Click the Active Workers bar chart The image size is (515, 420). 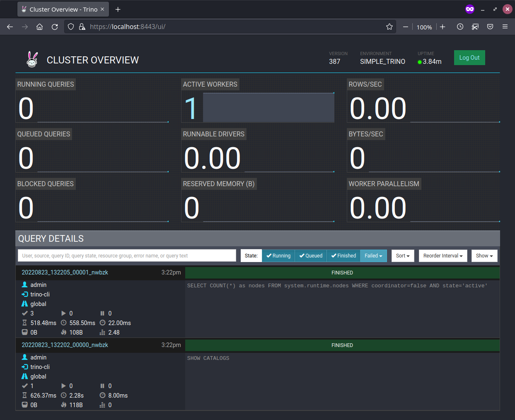[268, 107]
